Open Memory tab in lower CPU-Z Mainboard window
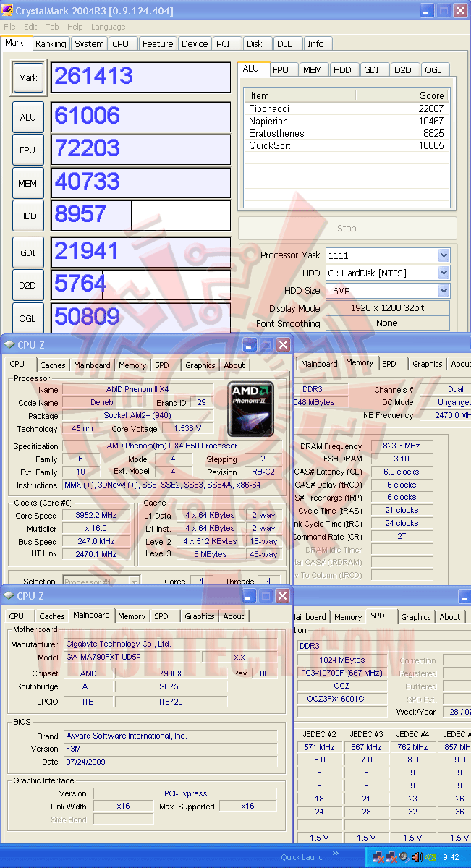471x868 pixels. [132, 616]
